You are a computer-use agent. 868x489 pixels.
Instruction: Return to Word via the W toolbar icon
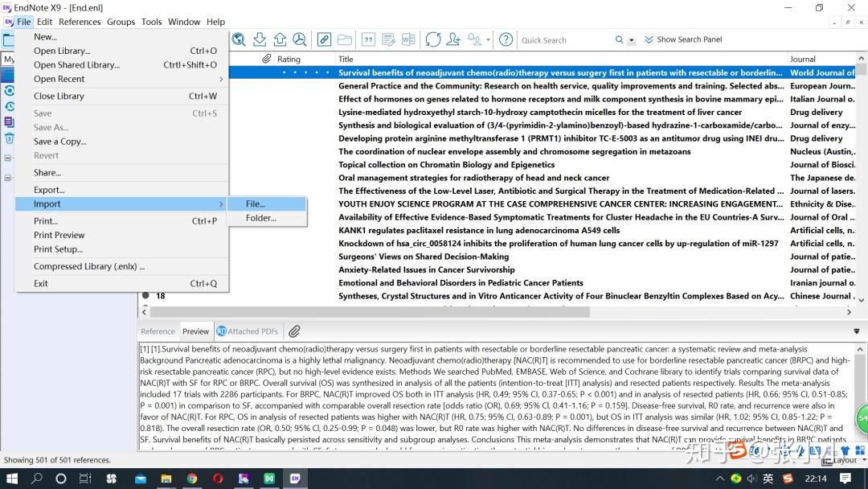[408, 39]
